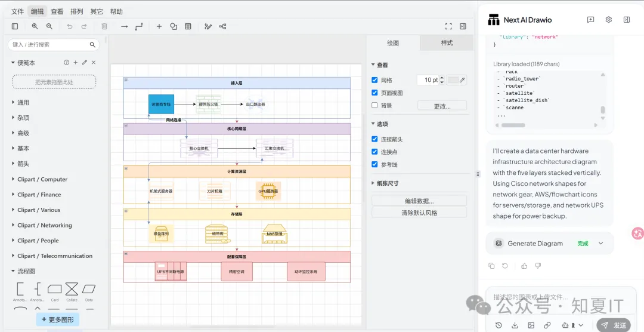The width and height of the screenshot is (644, 332).
Task: Click the zoom in magnifier icon
Action: click(35, 26)
